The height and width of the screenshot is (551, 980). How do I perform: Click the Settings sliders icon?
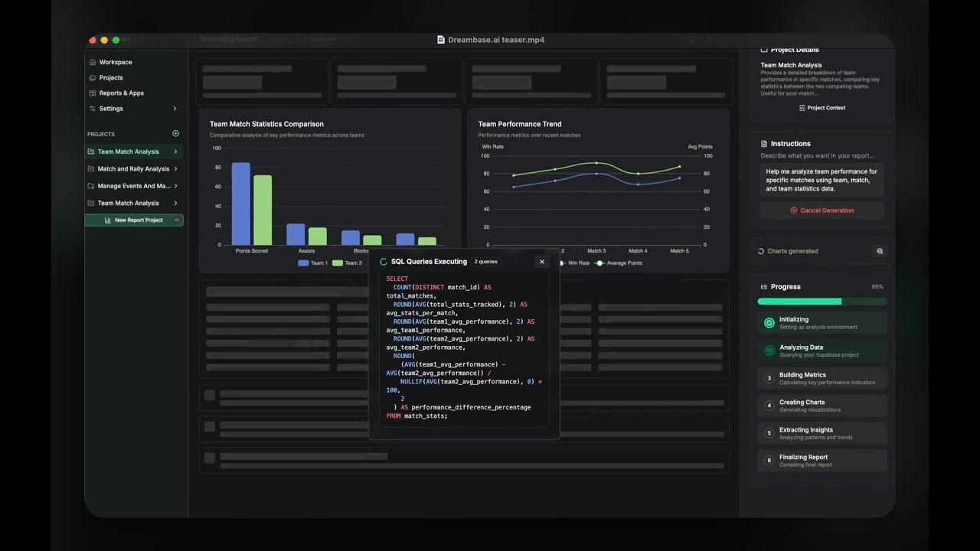click(93, 109)
